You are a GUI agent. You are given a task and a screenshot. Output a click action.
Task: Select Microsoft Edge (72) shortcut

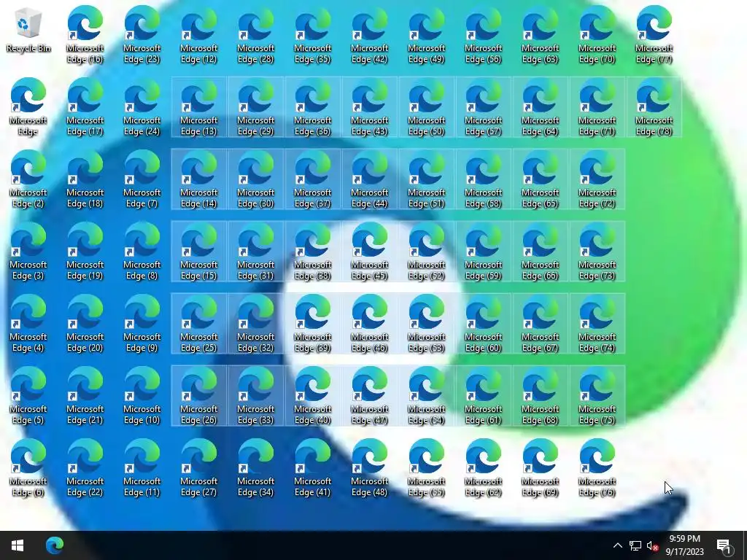(597, 179)
